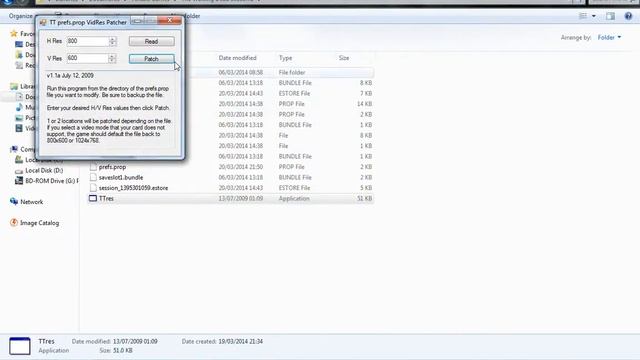Screen dimensions: 640x360
Task: Increase H Res with the up stepper
Action: (x=113, y=39)
